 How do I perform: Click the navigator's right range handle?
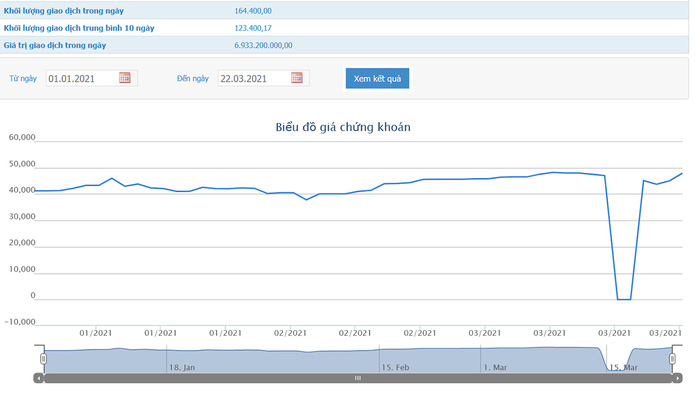(x=675, y=358)
